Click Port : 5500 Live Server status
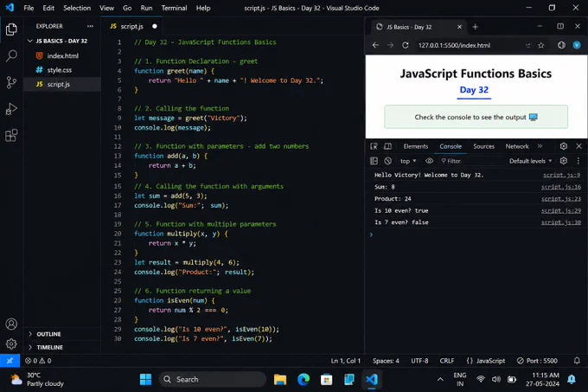 point(537,361)
